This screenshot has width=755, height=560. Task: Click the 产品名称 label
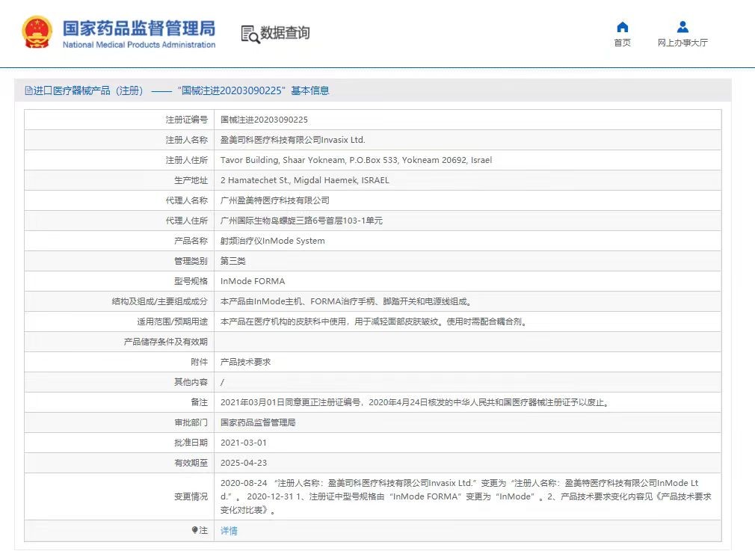pos(191,241)
